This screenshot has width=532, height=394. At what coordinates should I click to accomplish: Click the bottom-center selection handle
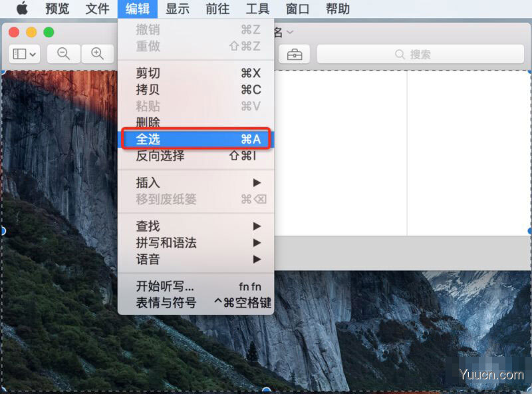[267, 389]
